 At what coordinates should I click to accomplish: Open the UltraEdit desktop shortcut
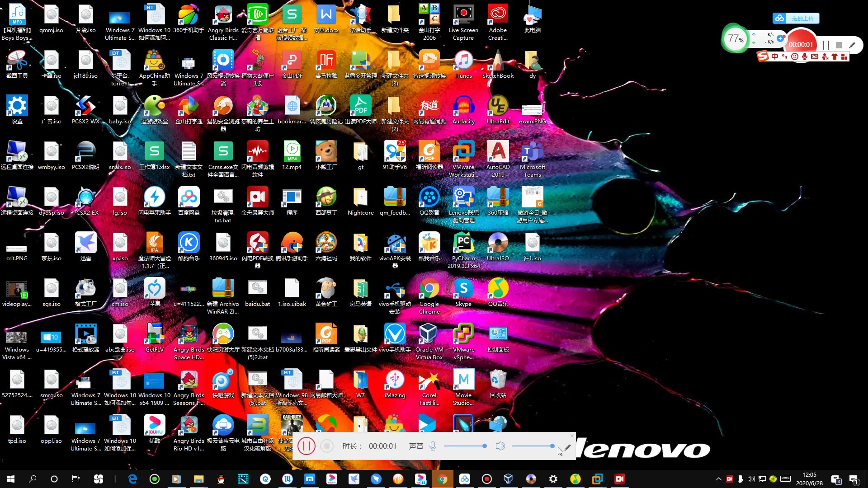coord(498,110)
